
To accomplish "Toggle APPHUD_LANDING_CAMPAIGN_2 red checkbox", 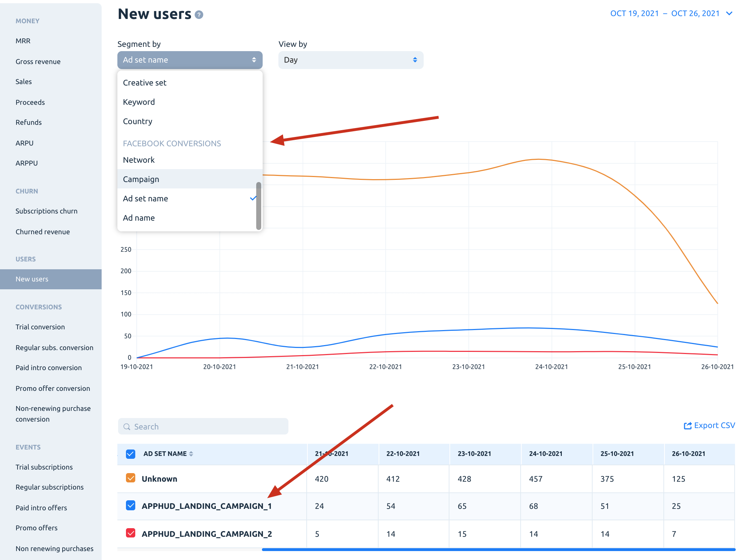I will pos(131,533).
